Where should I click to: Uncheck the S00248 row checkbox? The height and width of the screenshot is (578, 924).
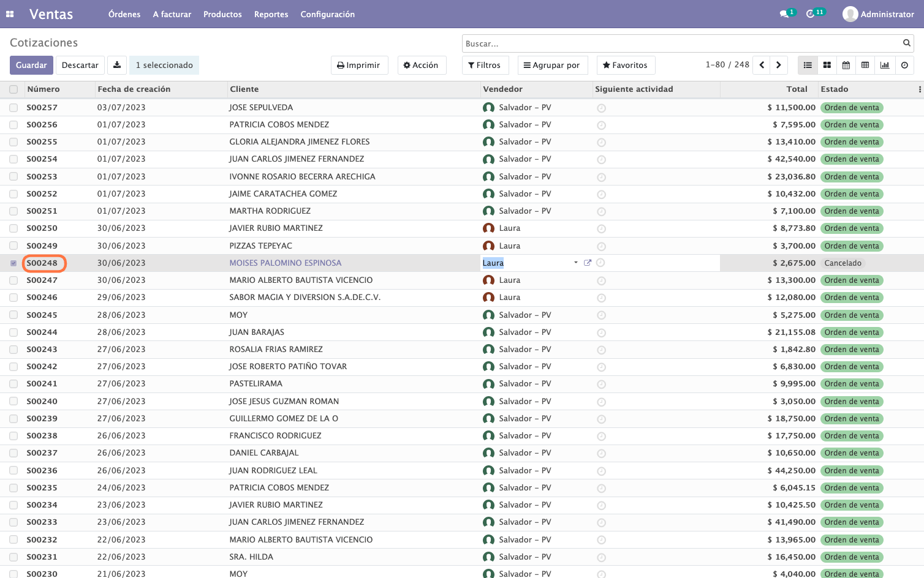point(13,263)
